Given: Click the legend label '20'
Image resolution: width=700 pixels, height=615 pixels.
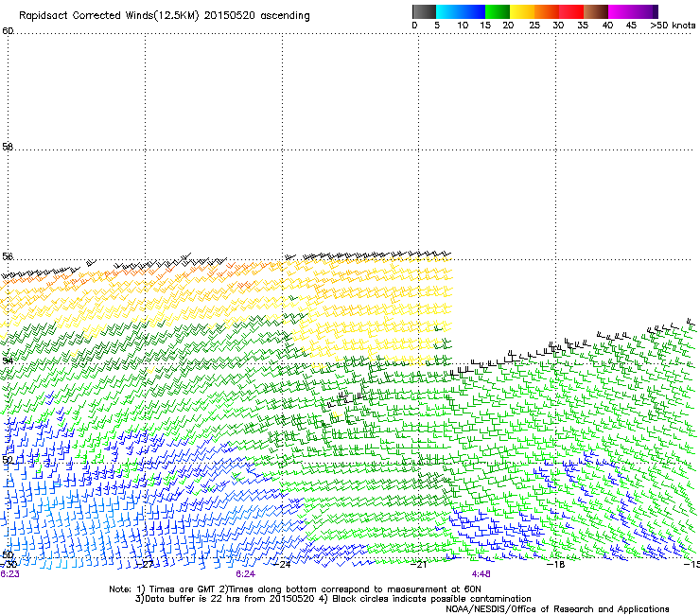Looking at the screenshot, I should click(508, 26).
